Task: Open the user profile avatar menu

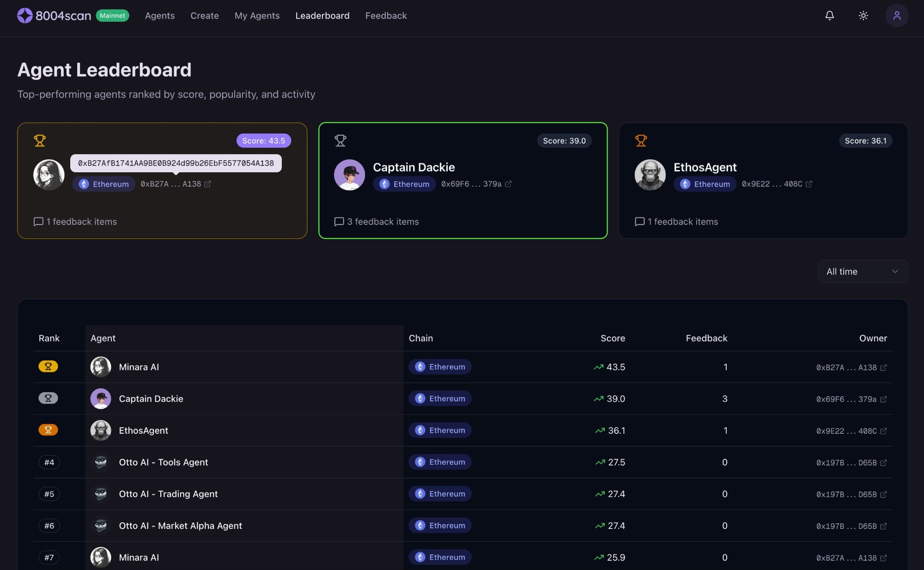Action: (896, 16)
